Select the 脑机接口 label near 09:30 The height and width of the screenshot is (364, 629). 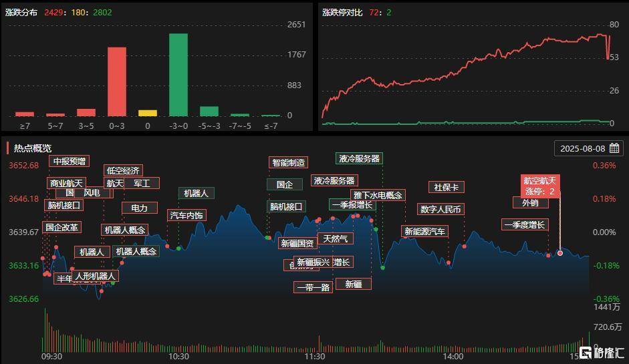click(64, 205)
